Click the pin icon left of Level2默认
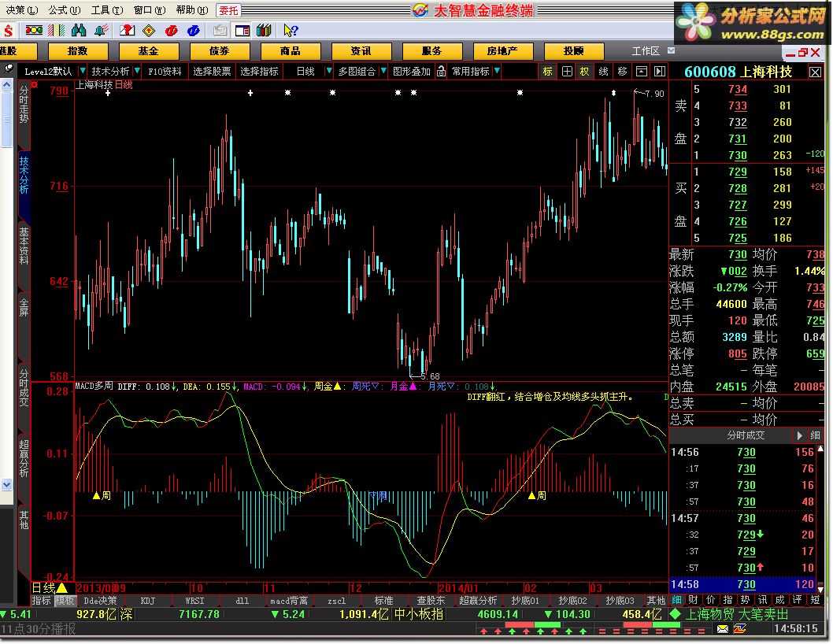Viewport: 833px width, 644px height. (x=9, y=68)
